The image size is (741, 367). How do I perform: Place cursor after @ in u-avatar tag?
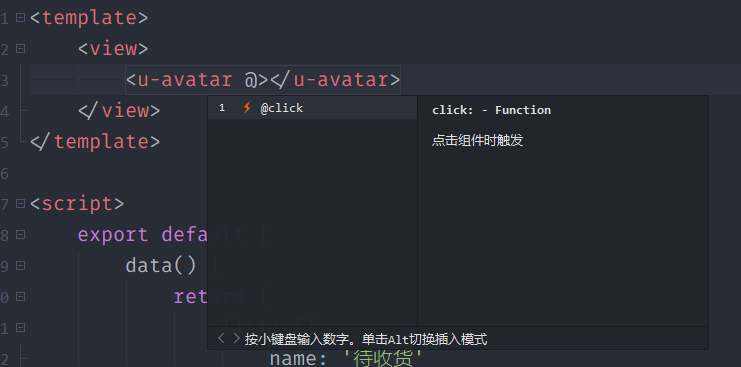click(257, 80)
